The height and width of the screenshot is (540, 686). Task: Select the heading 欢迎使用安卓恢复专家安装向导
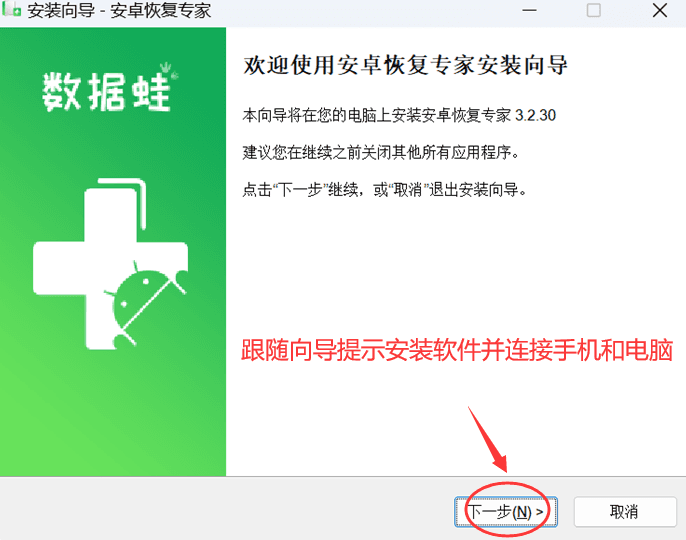point(405,65)
